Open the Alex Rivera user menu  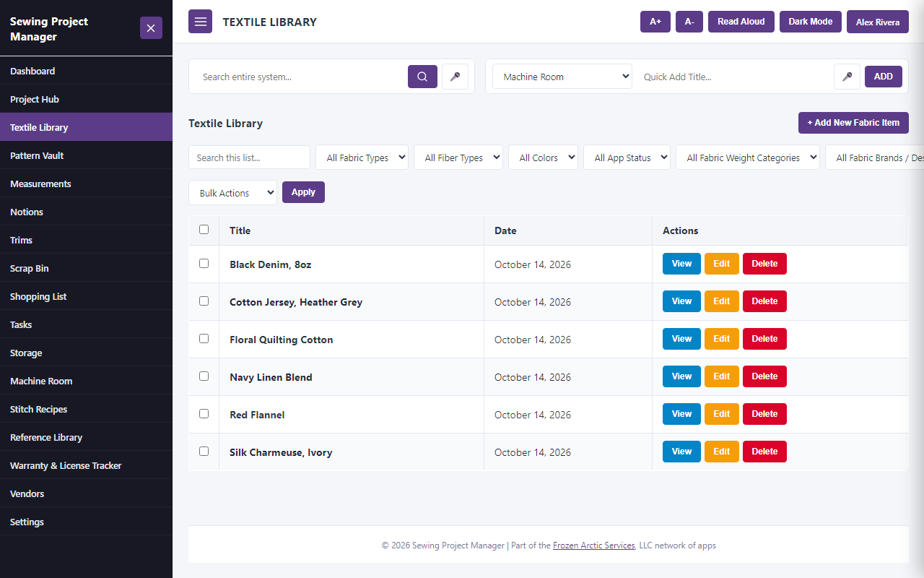pyautogui.click(x=878, y=22)
